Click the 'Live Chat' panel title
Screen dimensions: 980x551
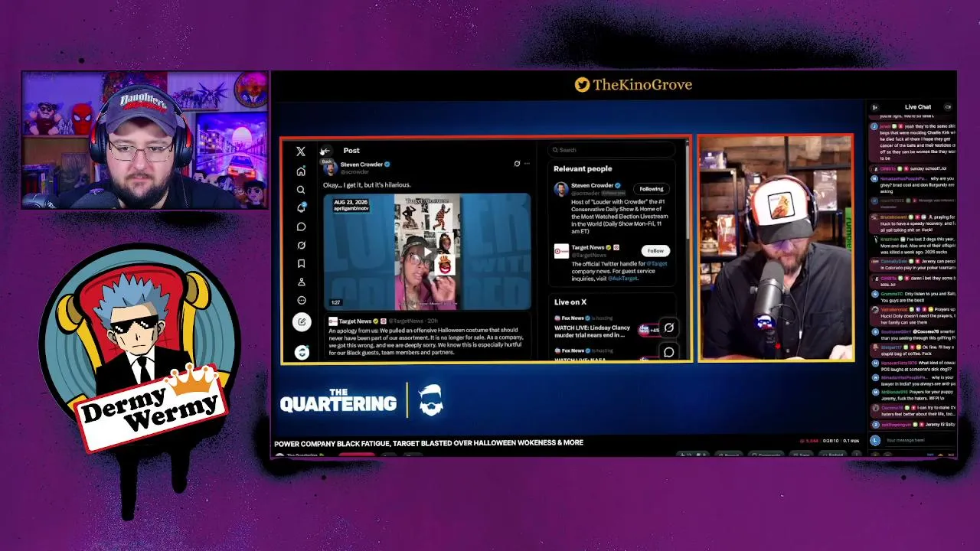click(918, 107)
